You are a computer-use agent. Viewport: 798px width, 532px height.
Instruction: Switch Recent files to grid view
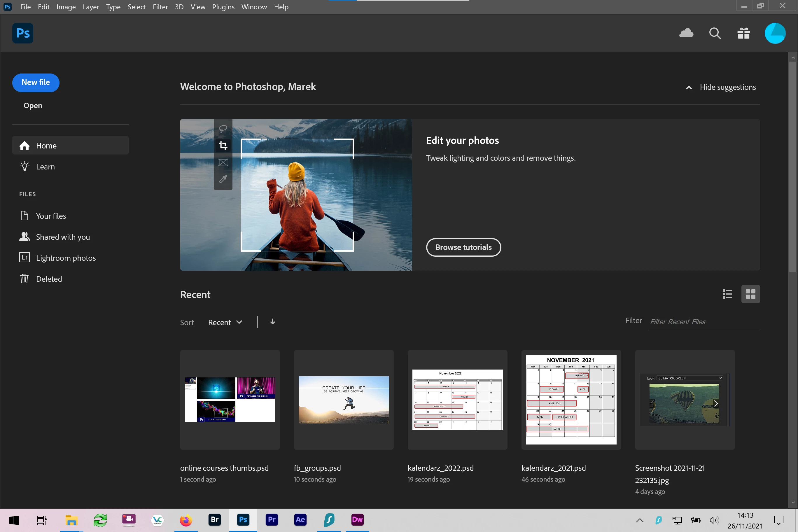click(x=750, y=294)
